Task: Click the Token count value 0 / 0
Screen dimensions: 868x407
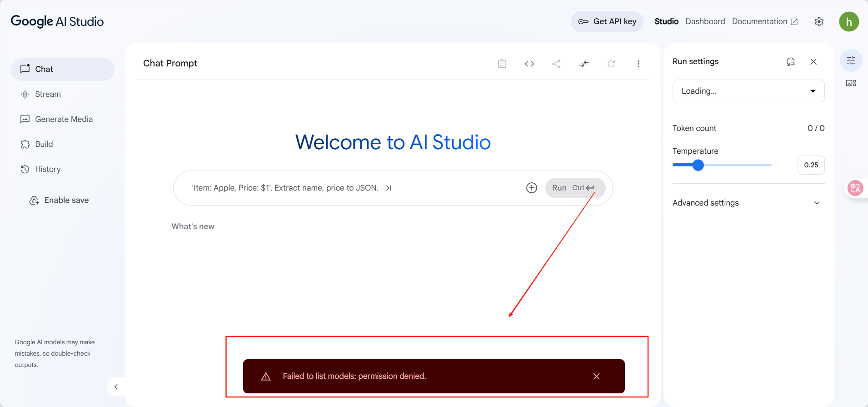Action: pyautogui.click(x=816, y=128)
